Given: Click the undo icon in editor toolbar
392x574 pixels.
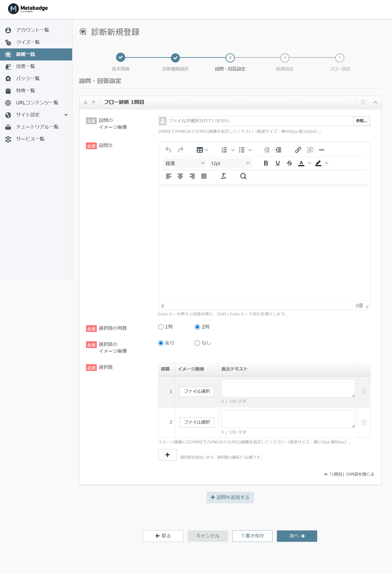Looking at the screenshot, I should point(168,150).
